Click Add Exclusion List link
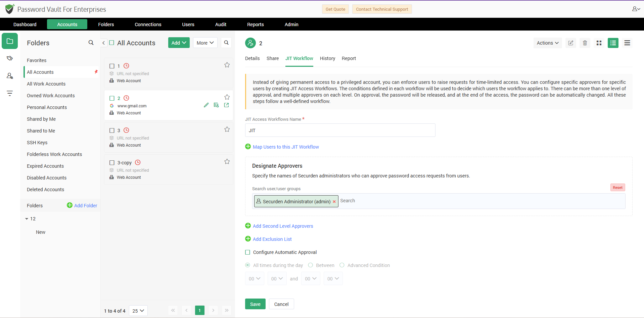This screenshot has width=644, height=318. (x=272, y=239)
